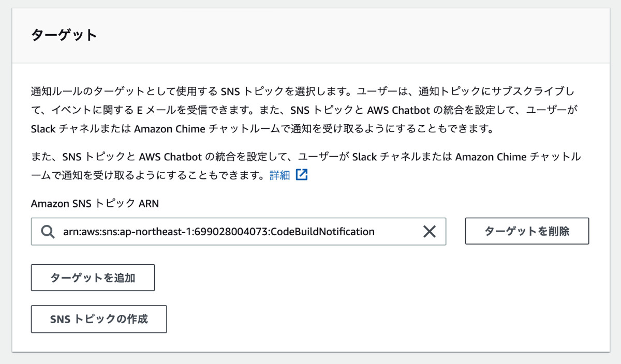Click the X to remove CodeBuildNotification topic
Screen dimensions: 621x364
coord(429,231)
